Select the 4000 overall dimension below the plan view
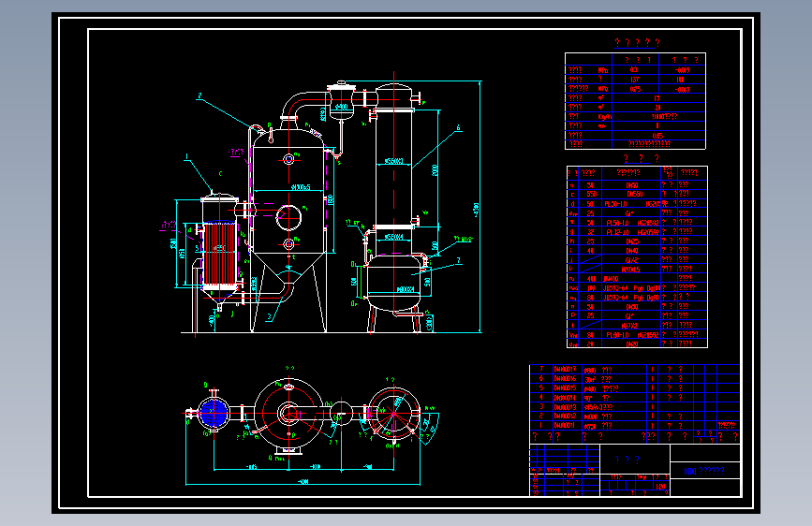The image size is (812, 526). [x=303, y=481]
